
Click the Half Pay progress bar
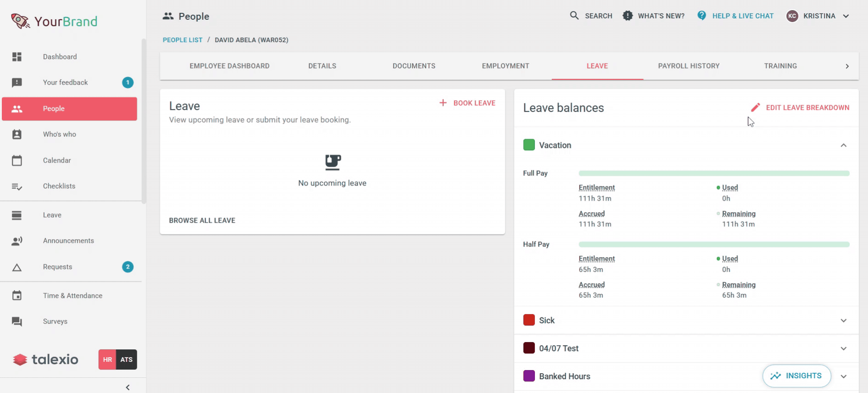pos(714,245)
